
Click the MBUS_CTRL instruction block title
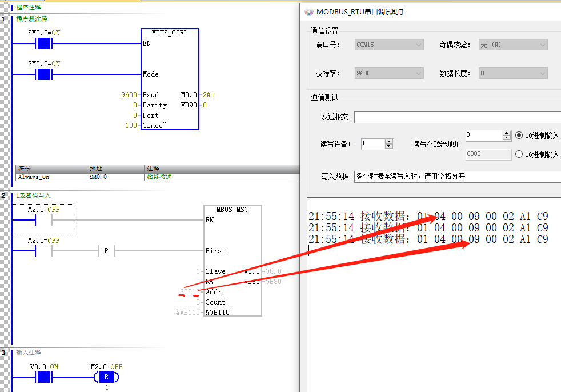[170, 33]
